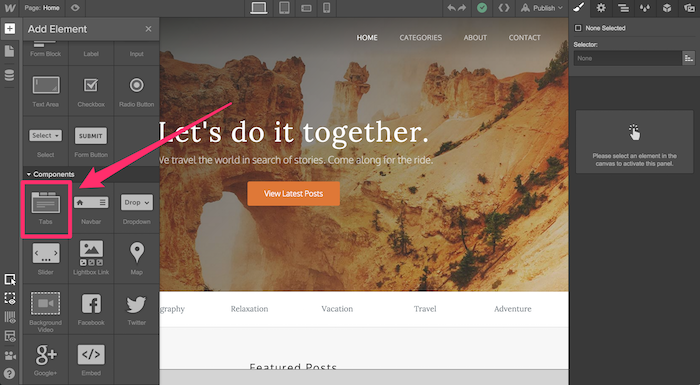Collapse the Components section
Image resolution: width=700 pixels, height=385 pixels.
pyautogui.click(x=50, y=174)
